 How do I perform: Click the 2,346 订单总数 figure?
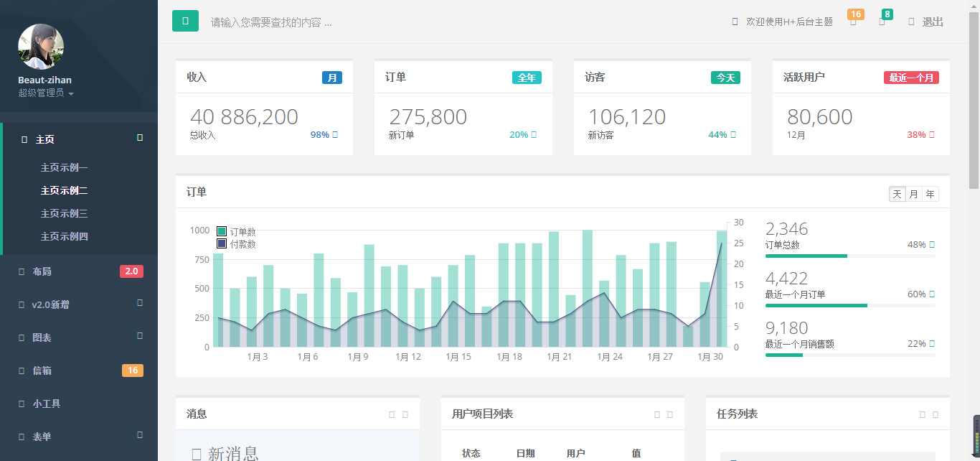[x=787, y=229]
